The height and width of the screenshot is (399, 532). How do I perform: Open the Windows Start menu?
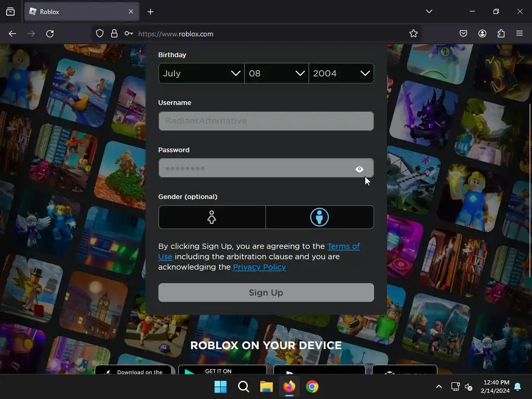(x=220, y=387)
